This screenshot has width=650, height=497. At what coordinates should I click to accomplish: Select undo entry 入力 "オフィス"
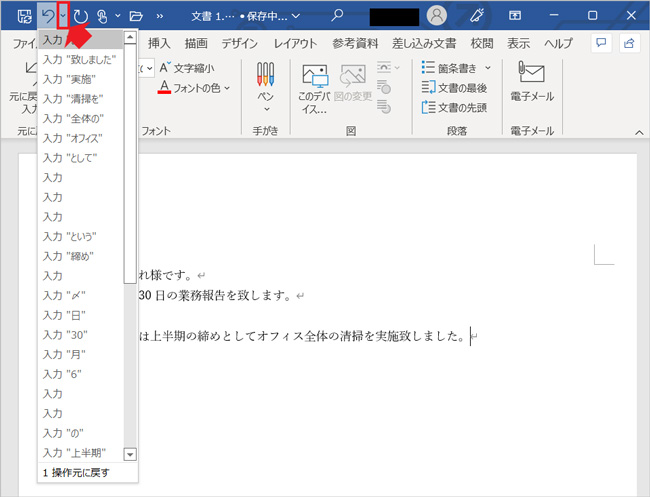pos(80,138)
